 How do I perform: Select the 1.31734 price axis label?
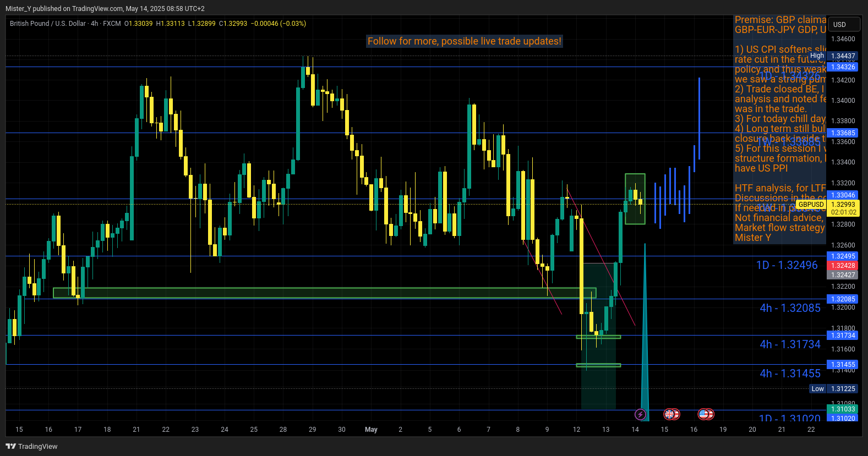click(x=843, y=336)
